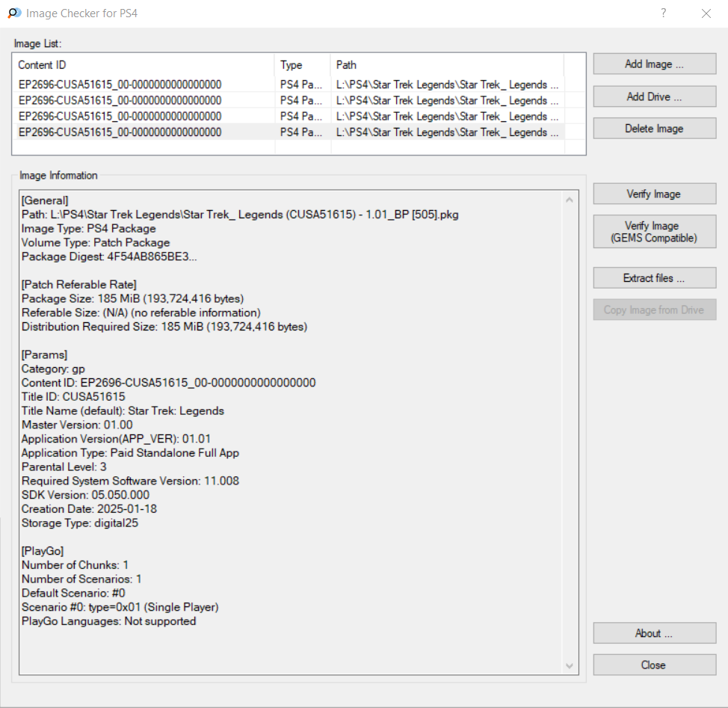Click the Image Checker app icon in title bar
Image resolution: width=728 pixels, height=708 pixels.
pyautogui.click(x=14, y=13)
